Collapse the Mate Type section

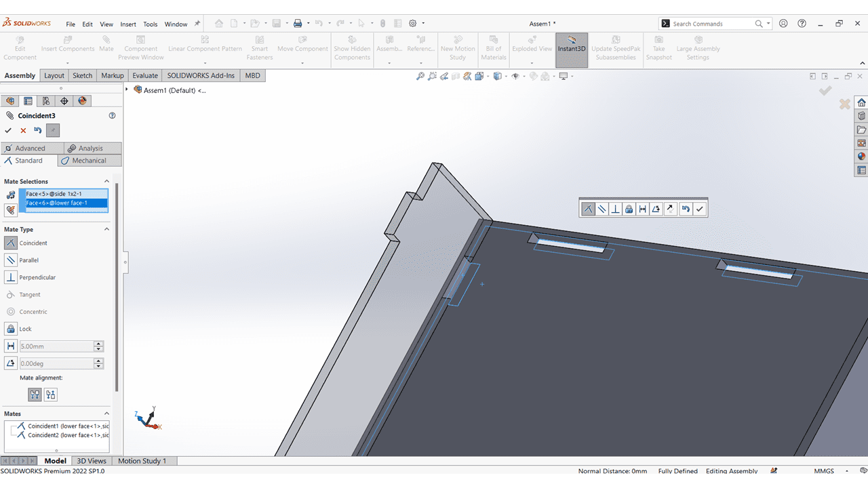point(106,229)
